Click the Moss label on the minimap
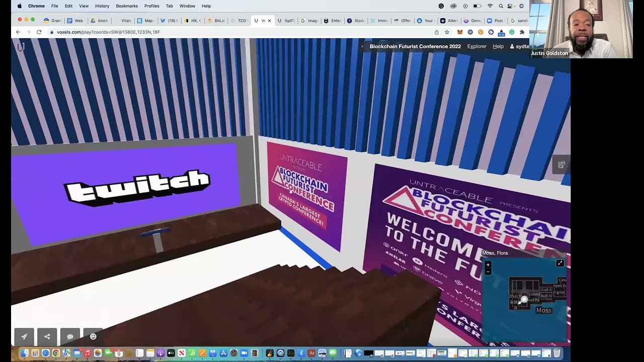This screenshot has height=362, width=644. (x=544, y=310)
